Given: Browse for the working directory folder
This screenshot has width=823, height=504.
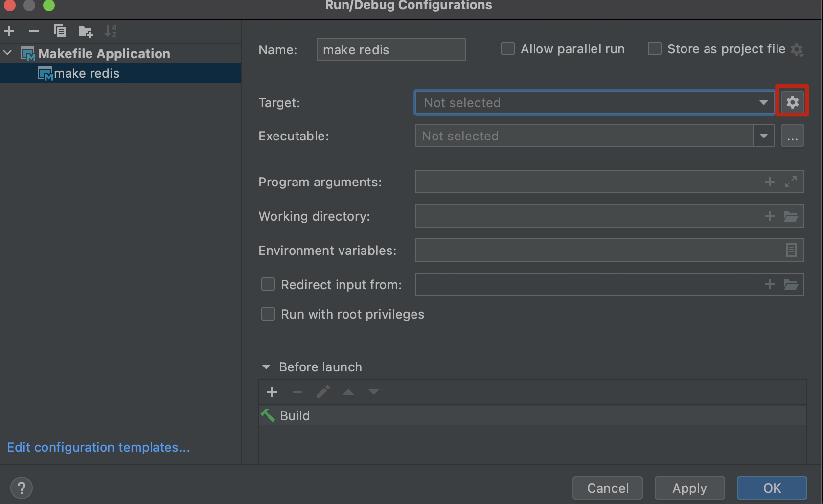Looking at the screenshot, I should tap(791, 216).
